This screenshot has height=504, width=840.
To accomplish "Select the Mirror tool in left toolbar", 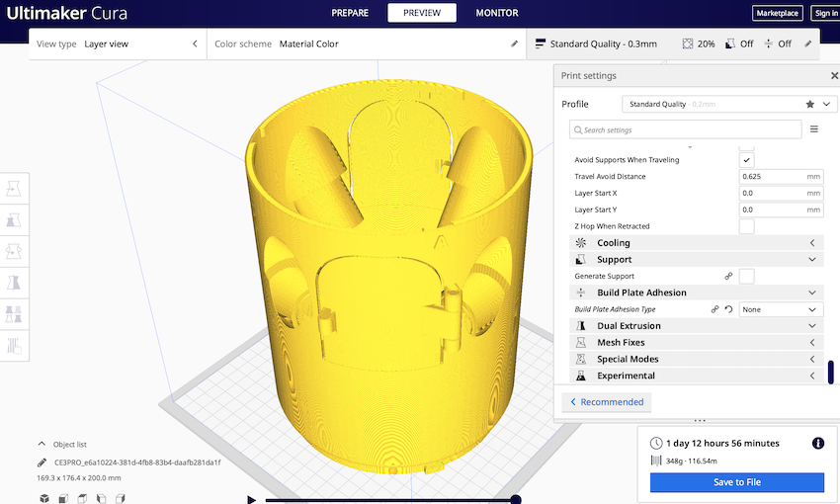I will 14,283.
